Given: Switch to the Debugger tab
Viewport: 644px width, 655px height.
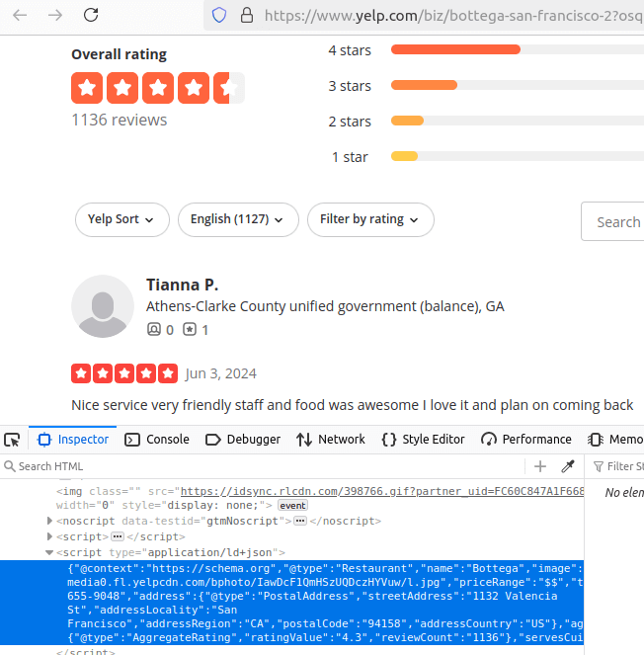Looking at the screenshot, I should click(x=243, y=440).
